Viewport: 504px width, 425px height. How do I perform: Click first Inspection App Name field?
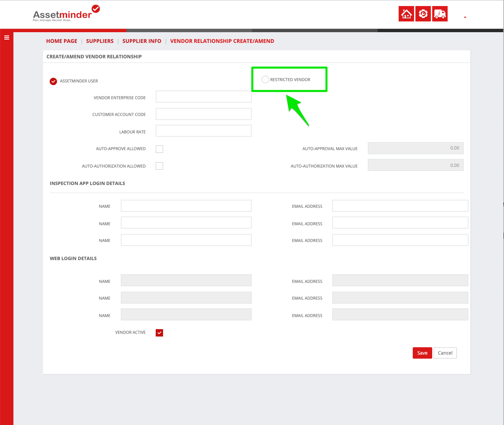pos(186,206)
